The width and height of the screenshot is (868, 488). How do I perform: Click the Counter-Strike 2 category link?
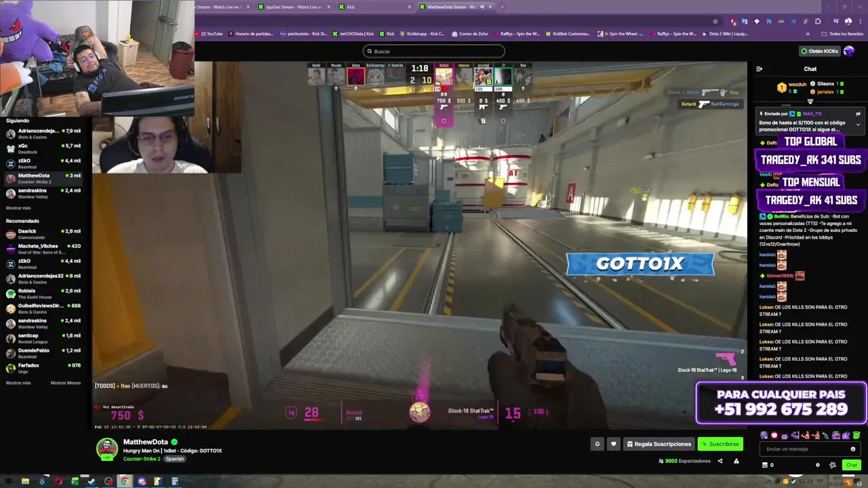142,459
